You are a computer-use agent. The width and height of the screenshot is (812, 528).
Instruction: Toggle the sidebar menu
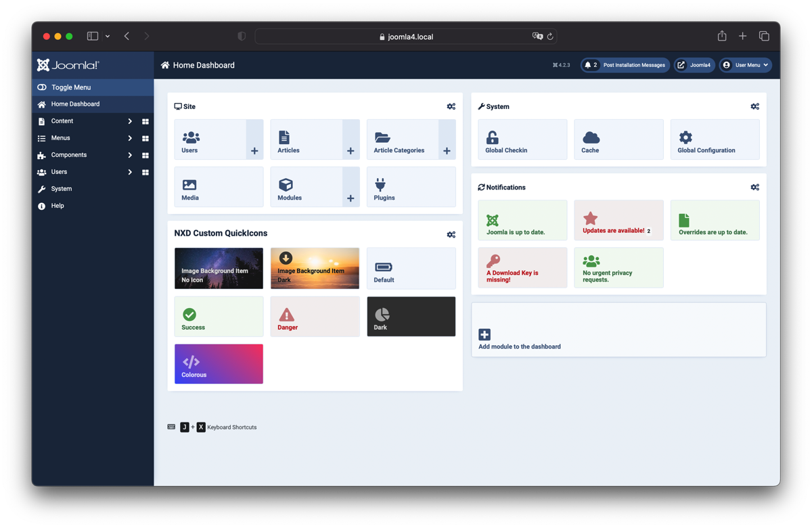pos(93,87)
